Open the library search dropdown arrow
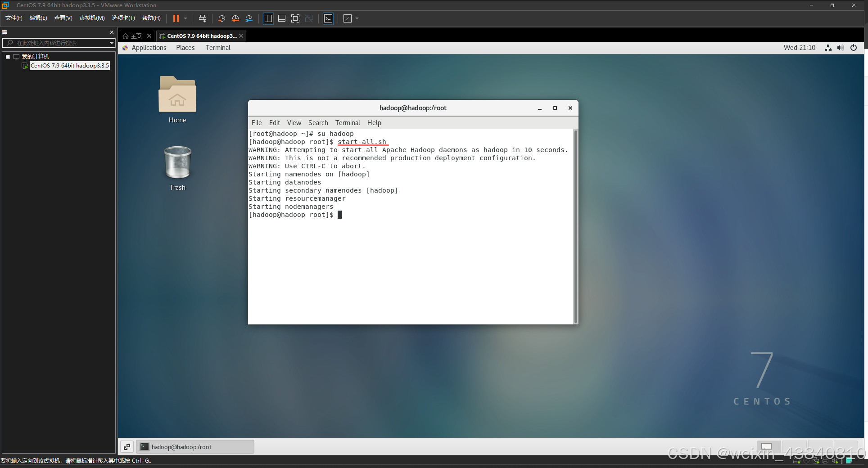Image resolution: width=868 pixels, height=468 pixels. (111, 43)
